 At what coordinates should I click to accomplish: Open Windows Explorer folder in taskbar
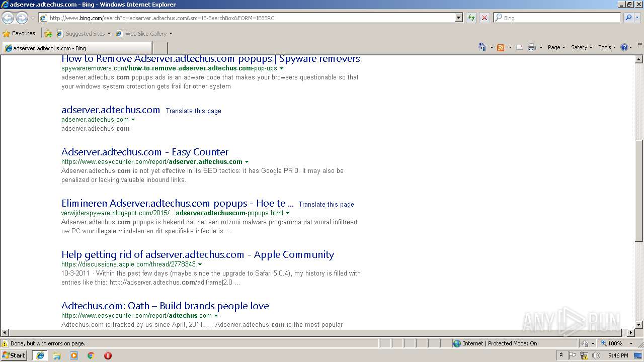pyautogui.click(x=57, y=355)
